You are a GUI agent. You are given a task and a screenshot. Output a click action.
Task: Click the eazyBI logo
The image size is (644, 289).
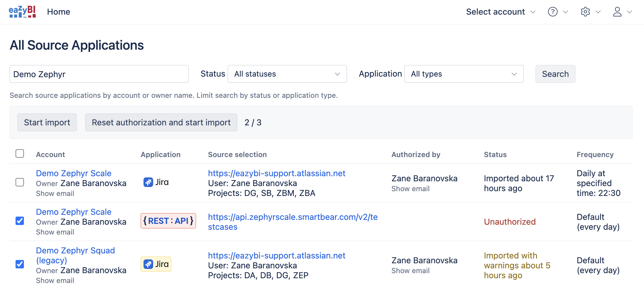(22, 12)
